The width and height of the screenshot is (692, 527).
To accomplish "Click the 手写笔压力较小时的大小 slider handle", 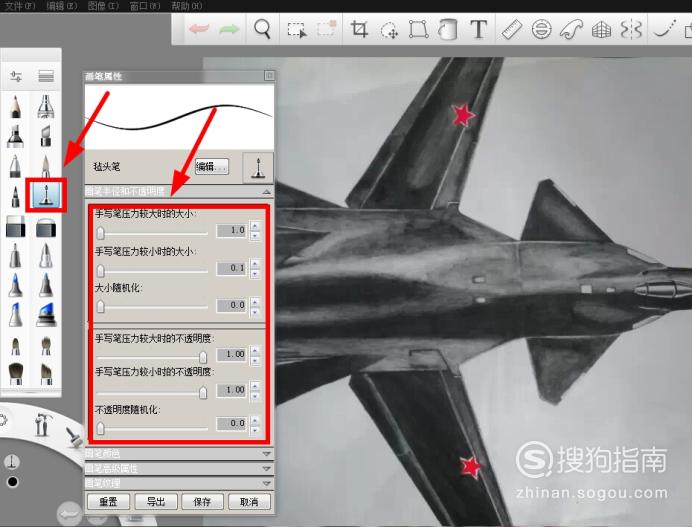I will (101, 271).
